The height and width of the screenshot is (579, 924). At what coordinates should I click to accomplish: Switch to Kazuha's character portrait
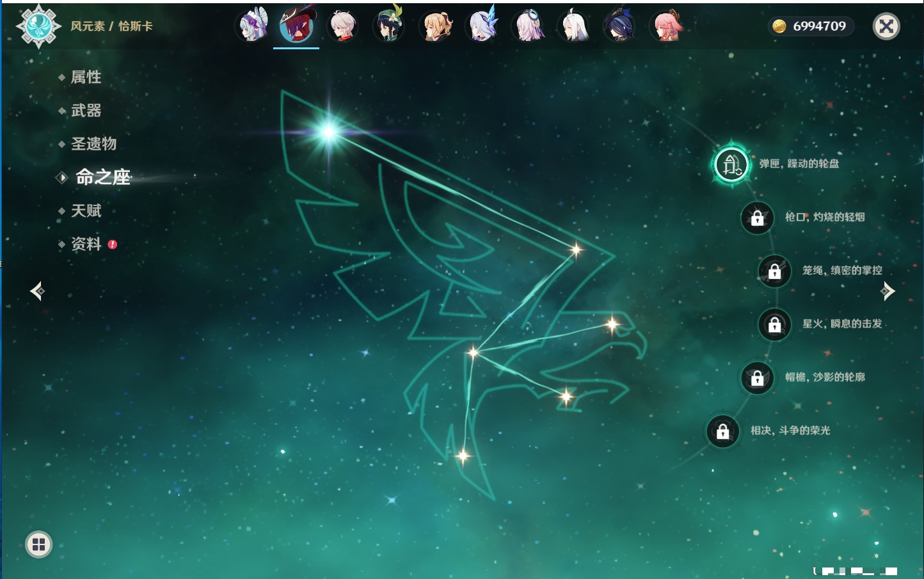point(342,26)
